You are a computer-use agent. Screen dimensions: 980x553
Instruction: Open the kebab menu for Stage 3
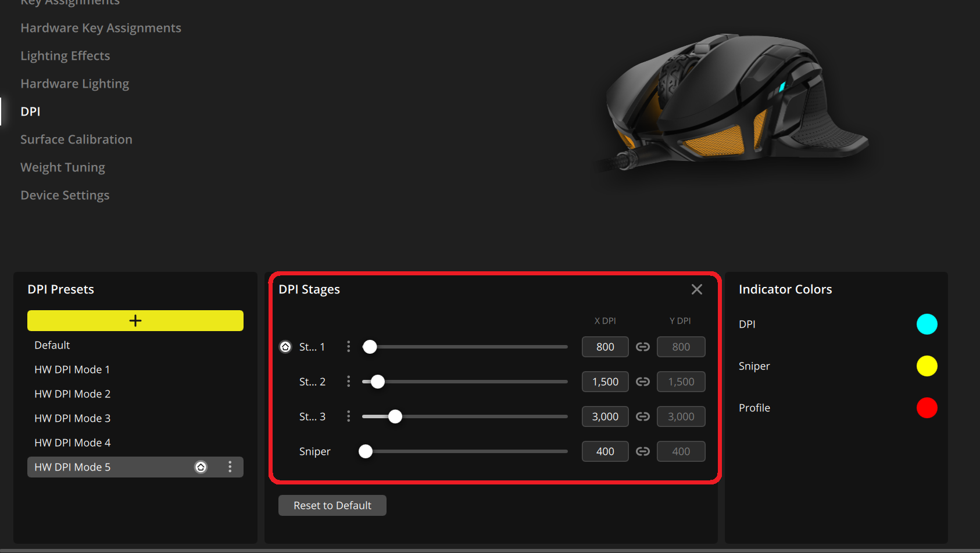coord(348,416)
